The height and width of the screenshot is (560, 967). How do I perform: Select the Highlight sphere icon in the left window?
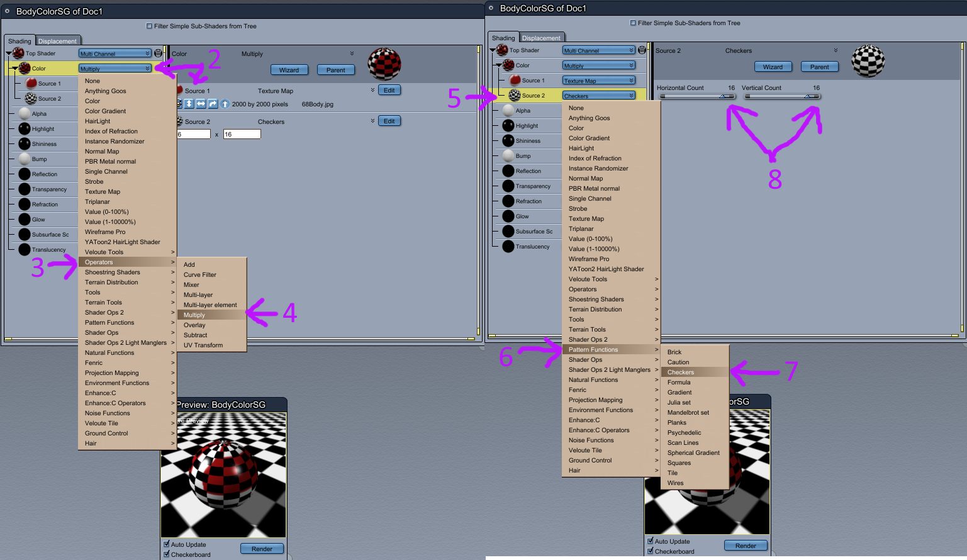pyautogui.click(x=25, y=129)
